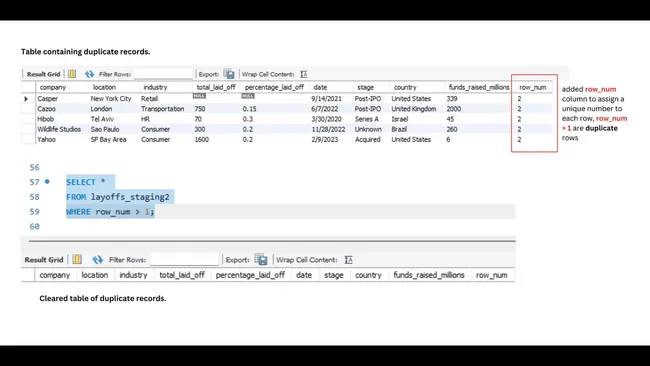Screen dimensions: 650x366
Task: Click the Acquired stage cell
Action: click(x=367, y=140)
